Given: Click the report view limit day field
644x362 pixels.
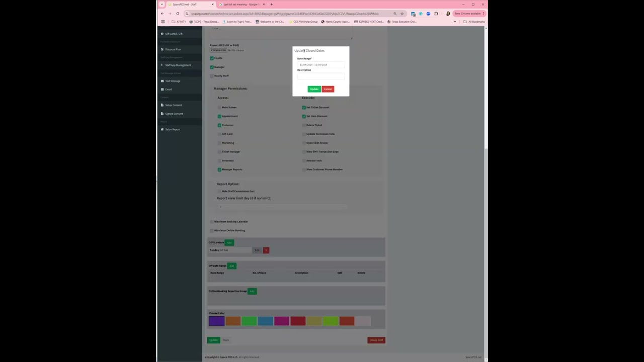Looking at the screenshot, I should (x=282, y=207).
